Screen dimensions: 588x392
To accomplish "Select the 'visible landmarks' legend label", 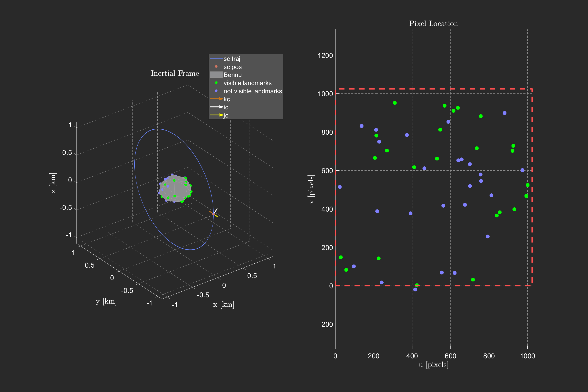I will (x=247, y=83).
